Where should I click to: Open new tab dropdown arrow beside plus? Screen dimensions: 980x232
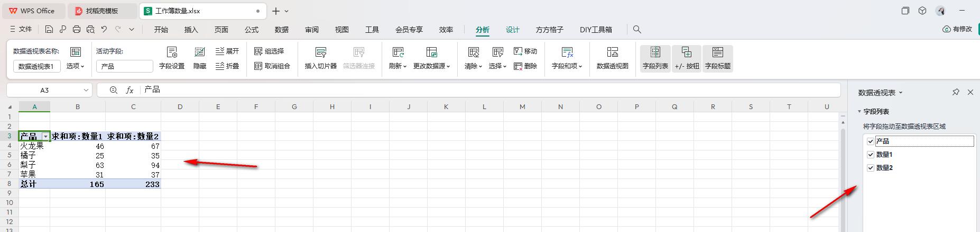(286, 11)
